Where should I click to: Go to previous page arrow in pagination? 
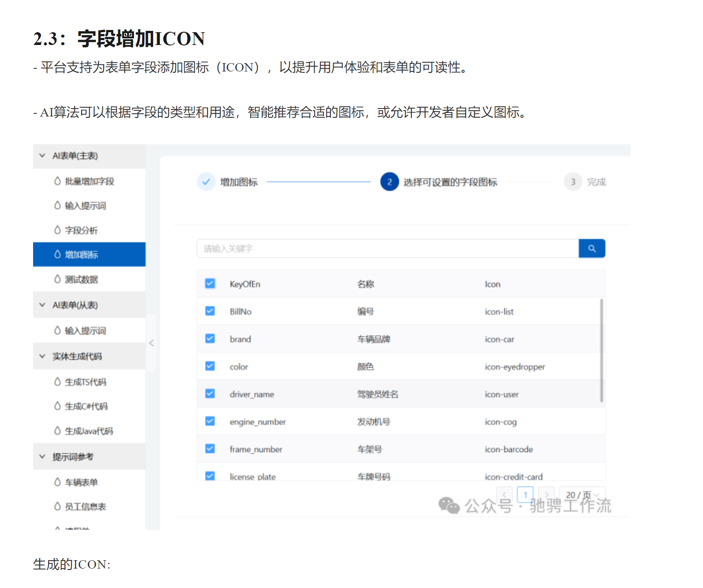[504, 494]
